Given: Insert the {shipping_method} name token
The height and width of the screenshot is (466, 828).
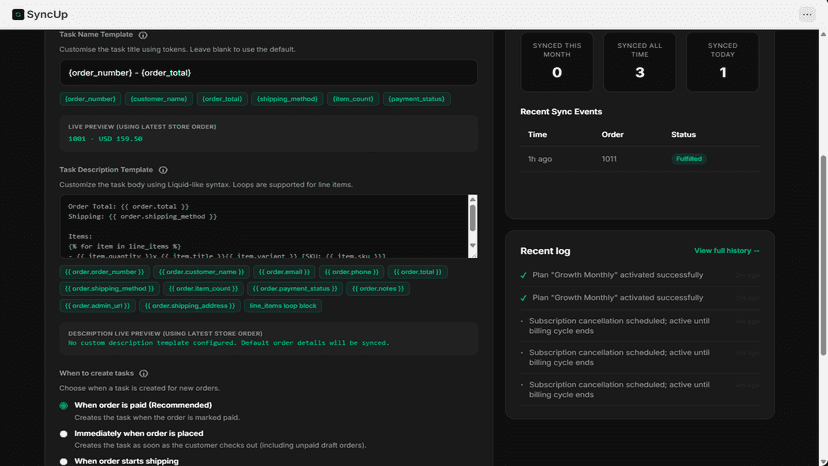Looking at the screenshot, I should pos(287,99).
